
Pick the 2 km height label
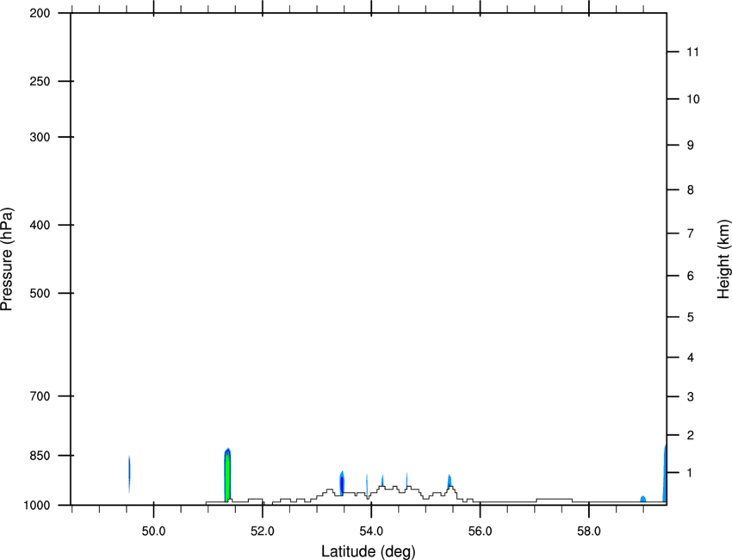691,435
